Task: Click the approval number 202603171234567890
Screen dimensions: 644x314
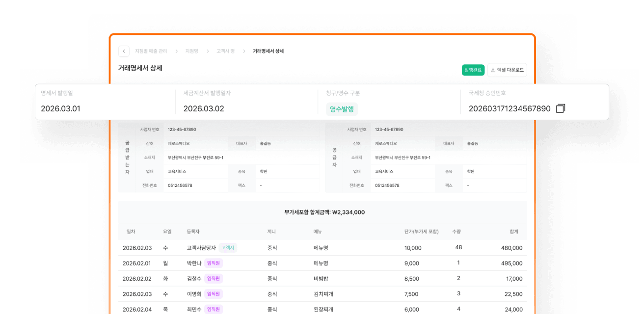Action: tap(510, 109)
